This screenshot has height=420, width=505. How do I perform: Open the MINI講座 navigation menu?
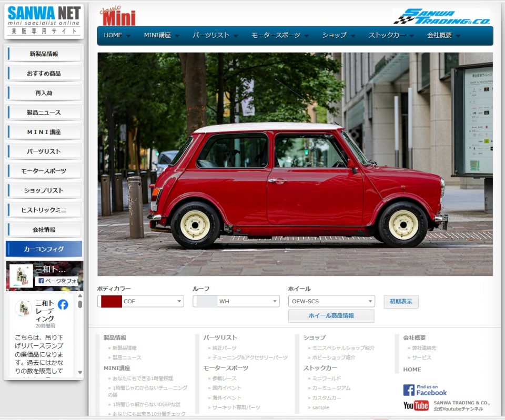157,35
